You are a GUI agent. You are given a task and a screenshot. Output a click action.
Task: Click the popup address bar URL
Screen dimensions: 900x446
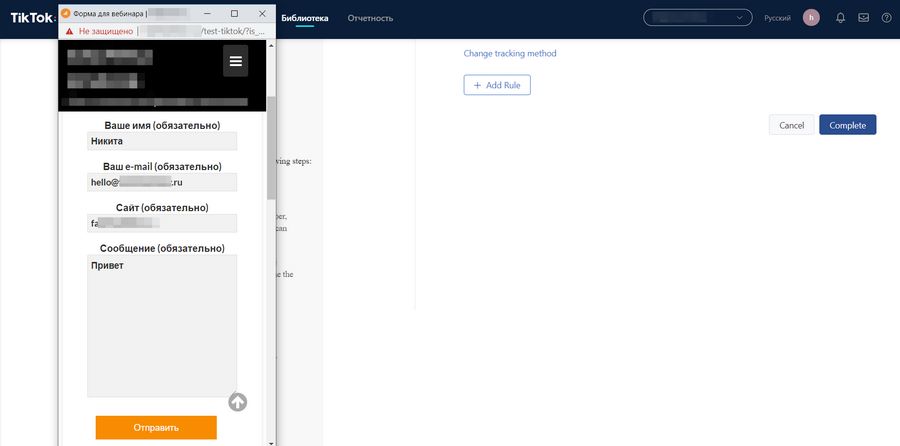[204, 31]
